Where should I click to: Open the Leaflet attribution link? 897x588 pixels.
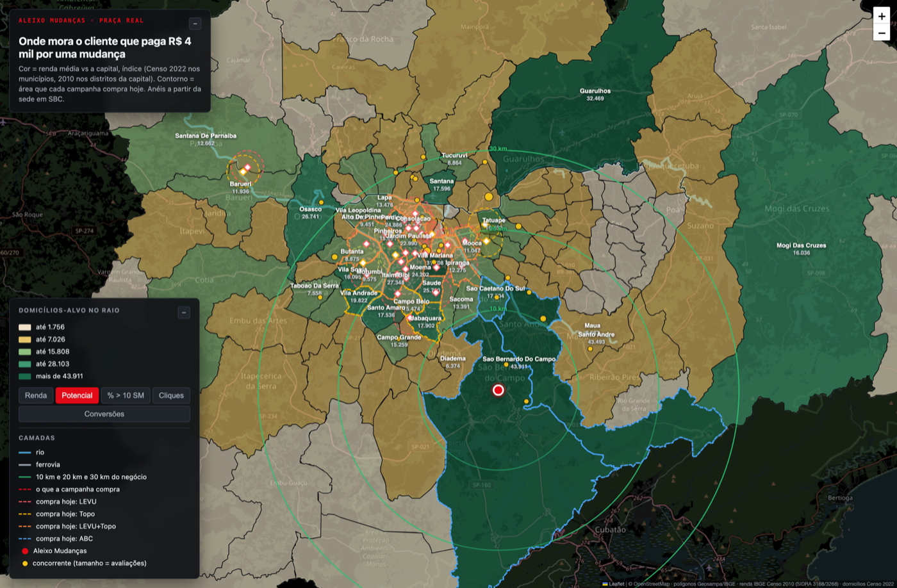[x=616, y=584]
